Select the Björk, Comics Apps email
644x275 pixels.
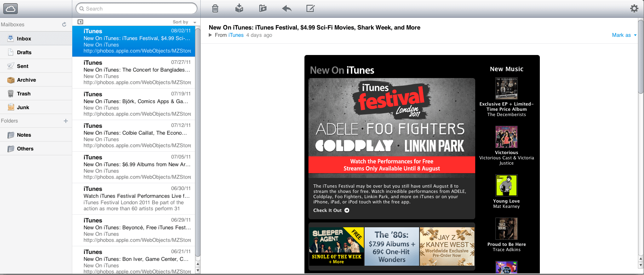pyautogui.click(x=134, y=104)
